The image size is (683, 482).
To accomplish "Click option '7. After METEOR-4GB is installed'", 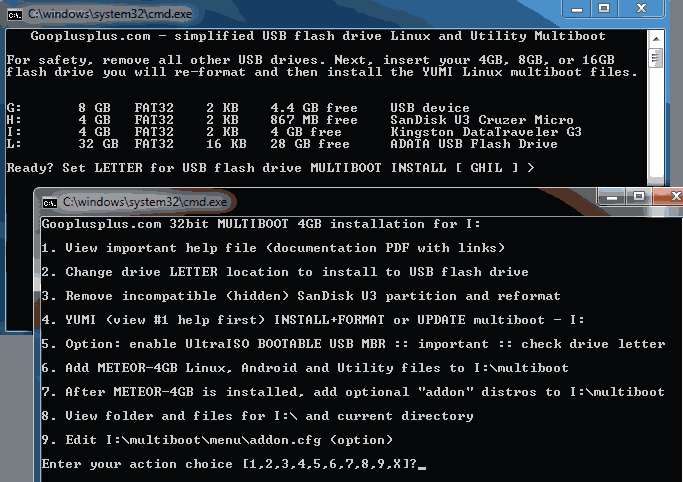I will click(353, 391).
